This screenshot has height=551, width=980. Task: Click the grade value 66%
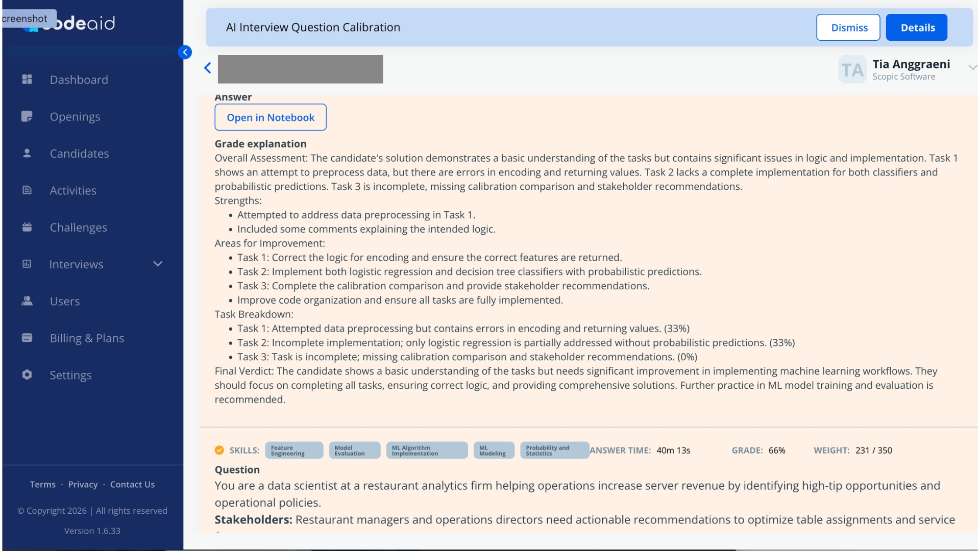(x=777, y=450)
